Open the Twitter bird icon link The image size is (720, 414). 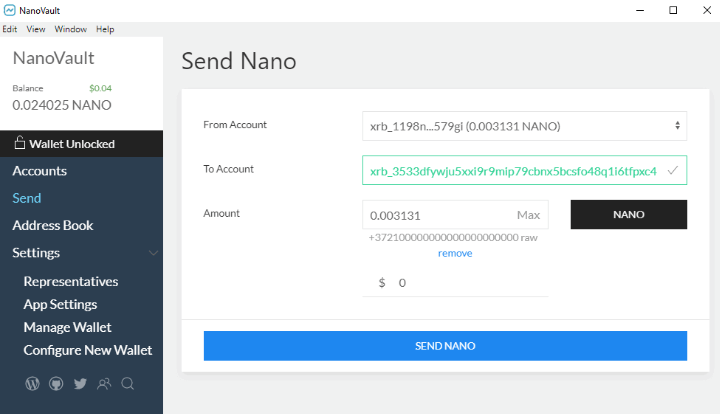coord(80,384)
